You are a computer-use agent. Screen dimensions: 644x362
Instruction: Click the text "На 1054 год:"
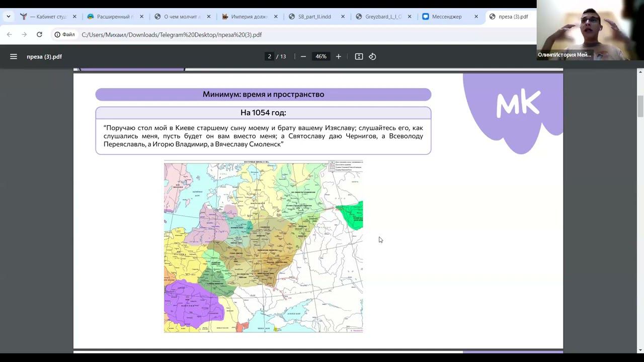pos(263,113)
